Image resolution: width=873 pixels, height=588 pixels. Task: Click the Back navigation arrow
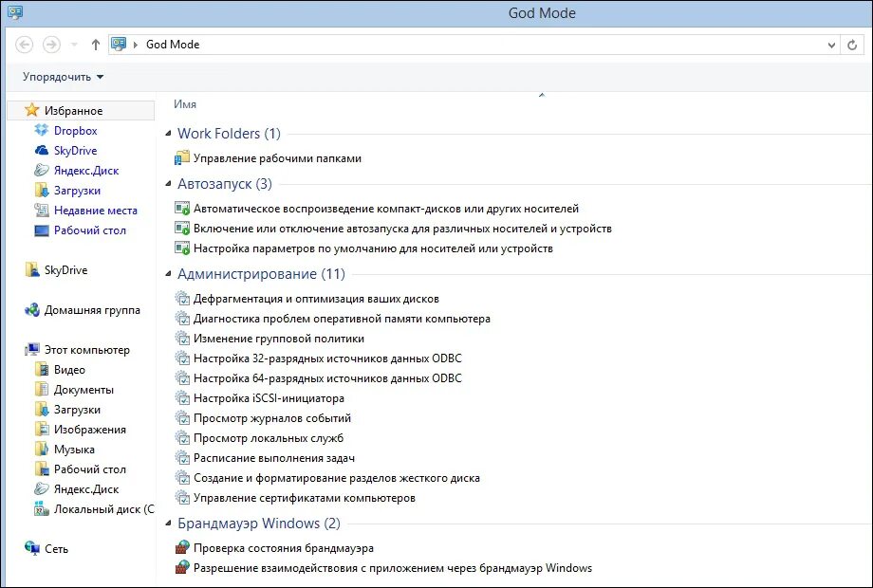24,45
